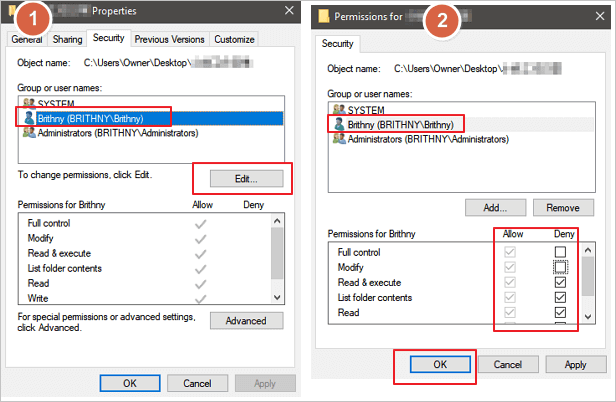This screenshot has height=402, width=616.
Task: Open the Previous Versions tab
Action: click(x=168, y=39)
